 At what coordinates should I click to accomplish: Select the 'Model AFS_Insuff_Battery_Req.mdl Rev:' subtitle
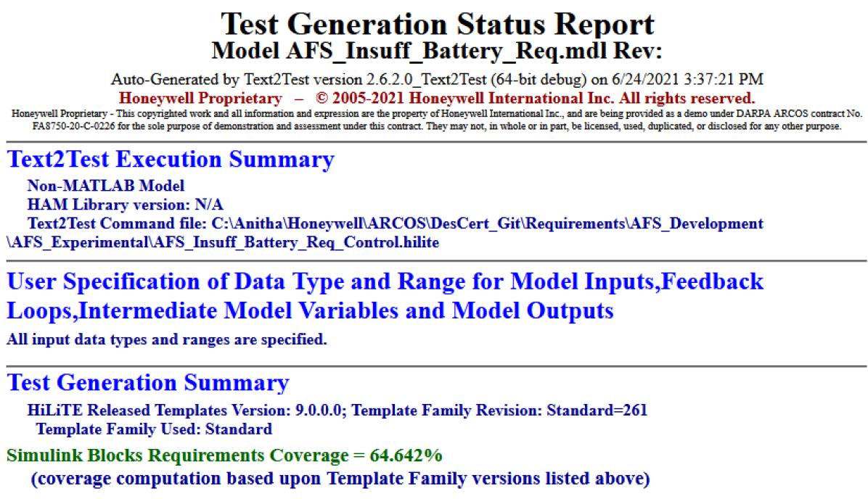click(437, 51)
